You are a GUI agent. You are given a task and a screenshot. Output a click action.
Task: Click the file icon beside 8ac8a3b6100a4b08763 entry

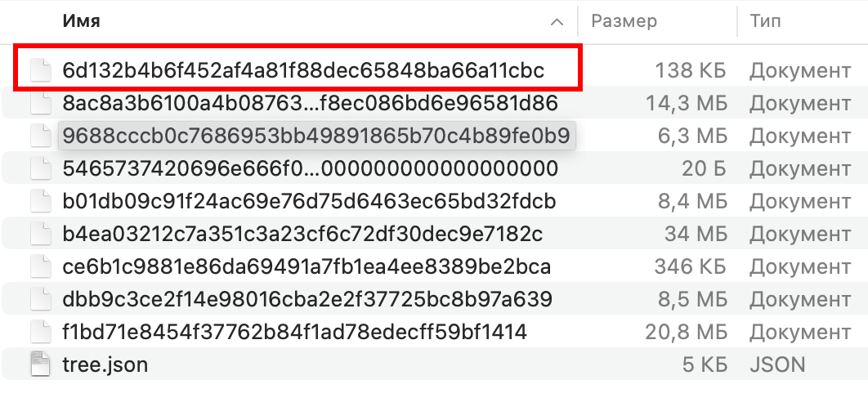coord(41,104)
